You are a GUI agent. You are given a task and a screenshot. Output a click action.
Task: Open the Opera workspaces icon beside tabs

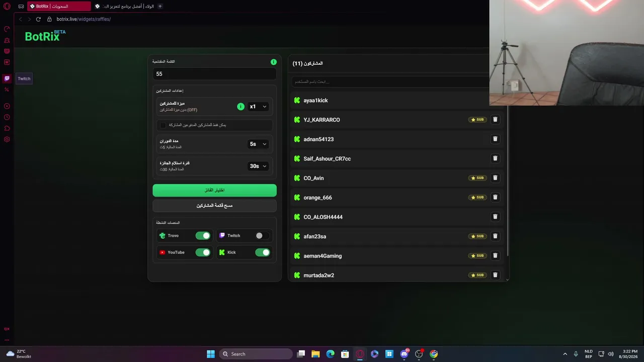tap(21, 6)
